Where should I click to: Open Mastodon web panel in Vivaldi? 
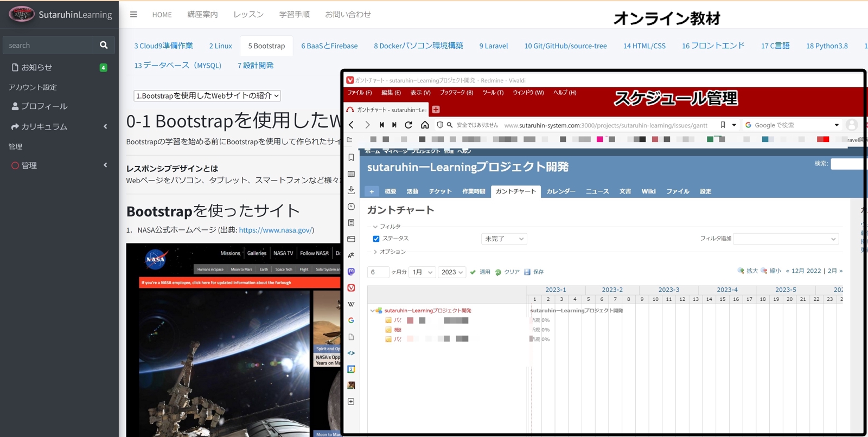pyautogui.click(x=351, y=272)
